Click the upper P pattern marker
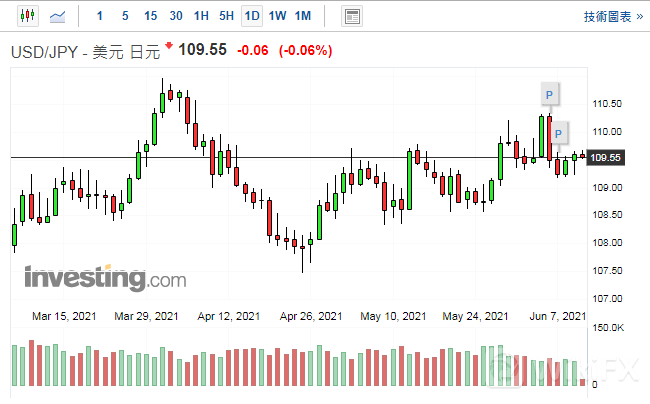This screenshot has width=650, height=404. [x=549, y=95]
